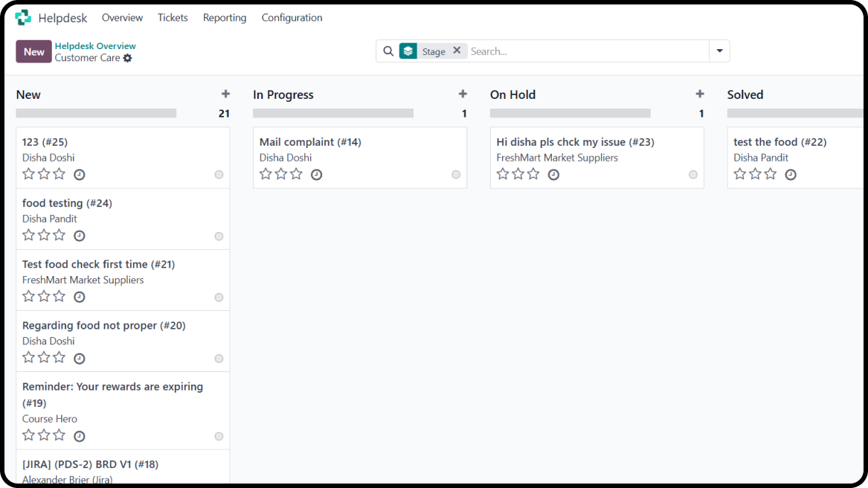Add a ticket in On Hold column

[x=699, y=94]
